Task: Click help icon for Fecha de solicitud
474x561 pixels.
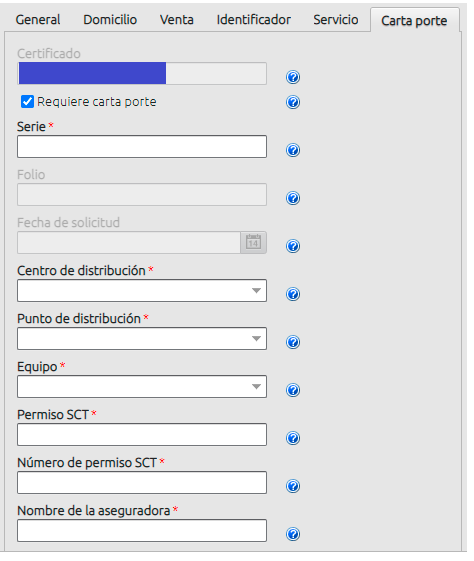Action: pyautogui.click(x=293, y=246)
